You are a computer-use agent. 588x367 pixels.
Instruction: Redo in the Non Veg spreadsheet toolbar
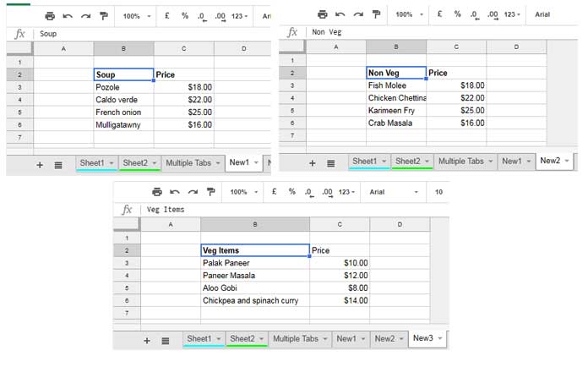tap(358, 14)
